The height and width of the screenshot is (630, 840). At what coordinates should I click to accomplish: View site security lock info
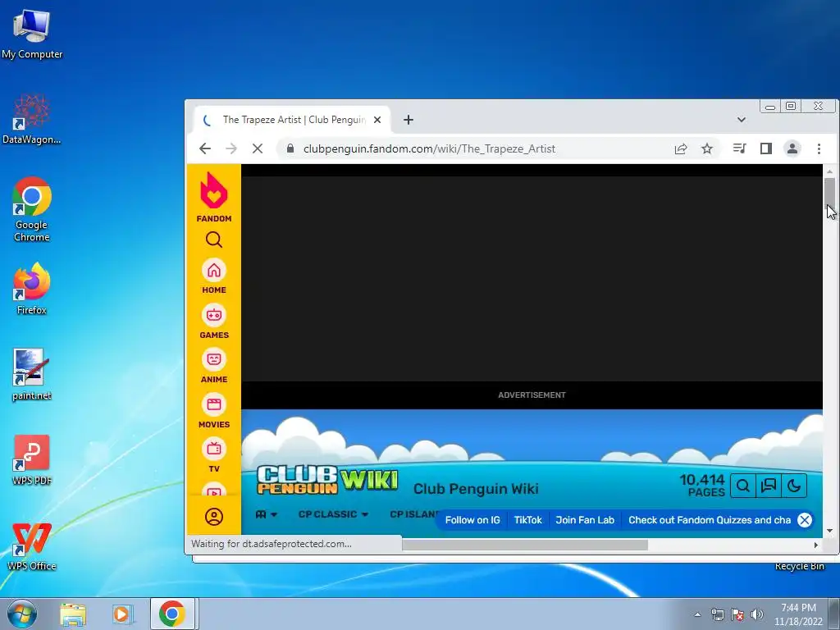290,148
